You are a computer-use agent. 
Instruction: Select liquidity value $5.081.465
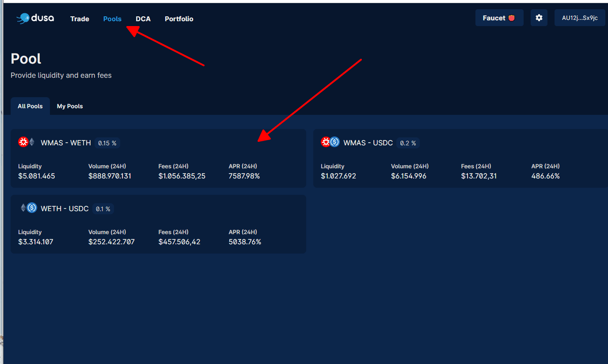point(37,176)
